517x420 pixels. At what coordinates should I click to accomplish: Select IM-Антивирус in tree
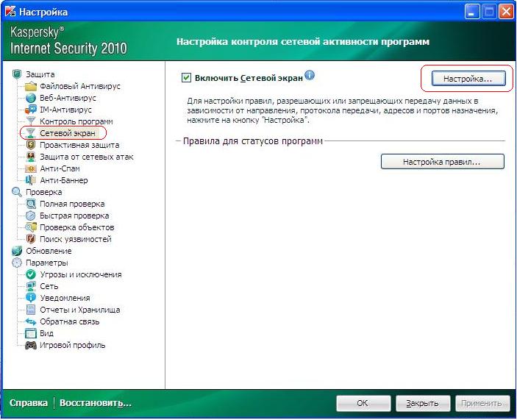coord(65,110)
